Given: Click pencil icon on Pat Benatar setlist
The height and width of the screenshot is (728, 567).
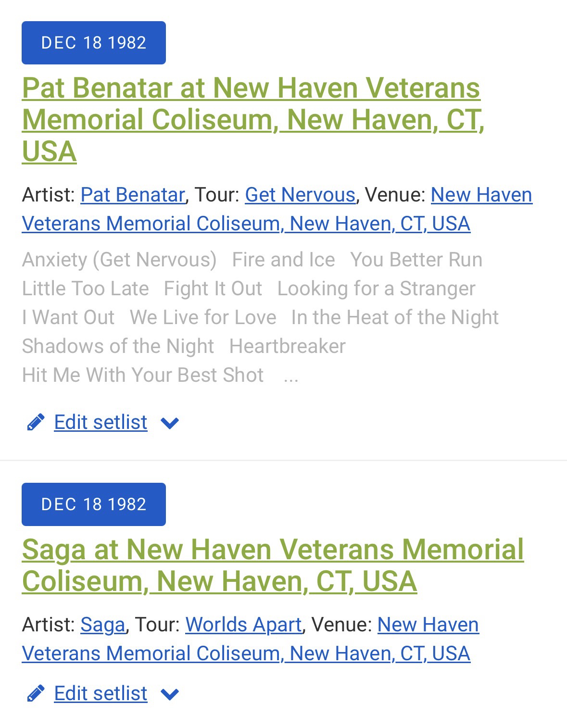Looking at the screenshot, I should (x=36, y=422).
